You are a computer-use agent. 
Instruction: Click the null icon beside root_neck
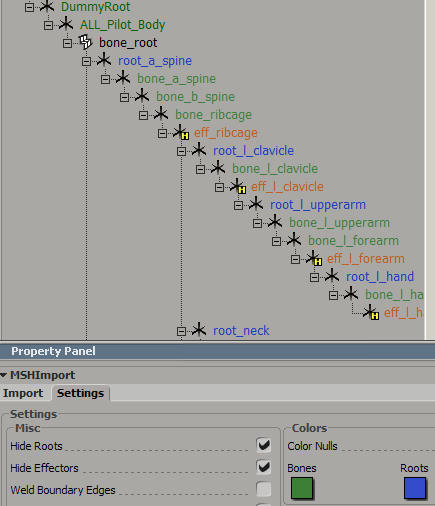point(199,330)
